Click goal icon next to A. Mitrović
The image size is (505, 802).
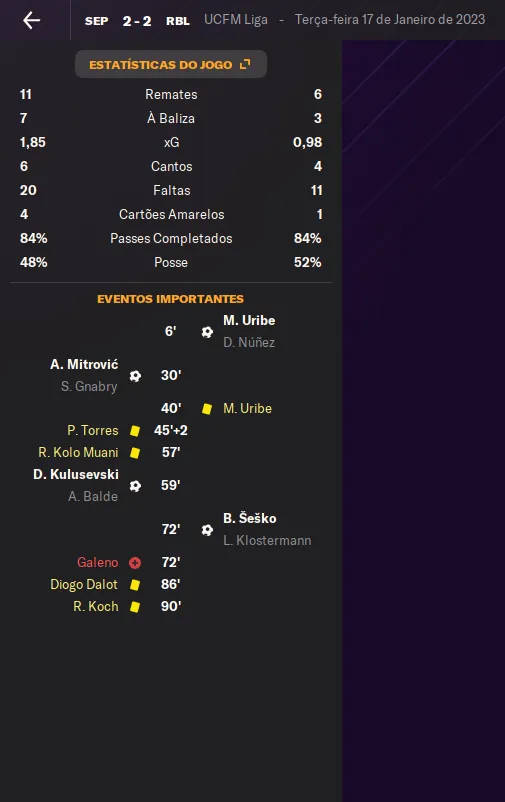135,376
